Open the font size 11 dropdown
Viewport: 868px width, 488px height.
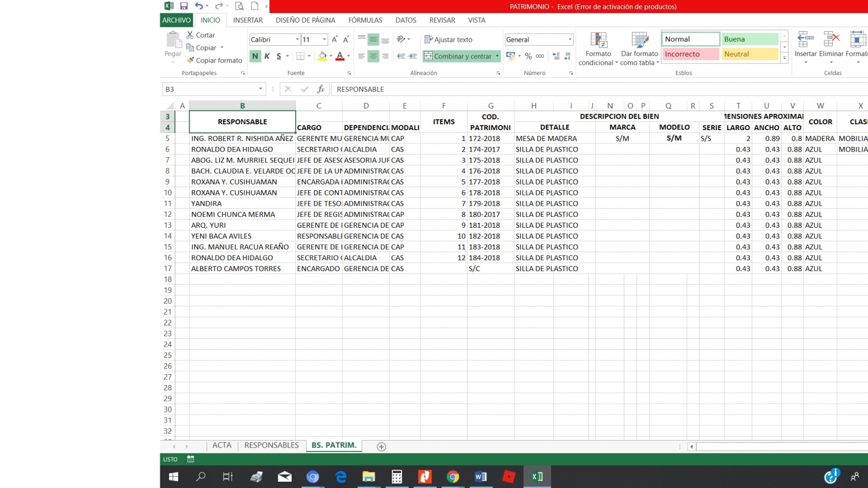click(x=324, y=39)
